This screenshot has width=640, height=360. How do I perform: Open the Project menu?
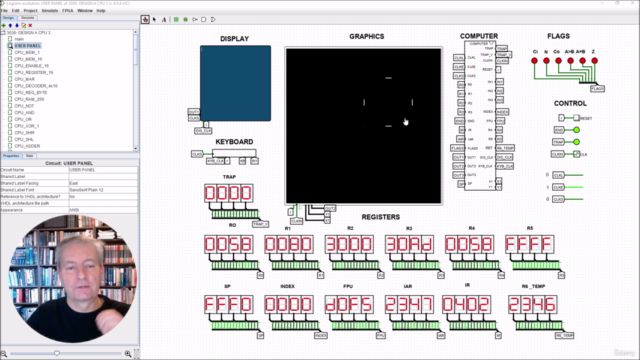[x=30, y=11]
